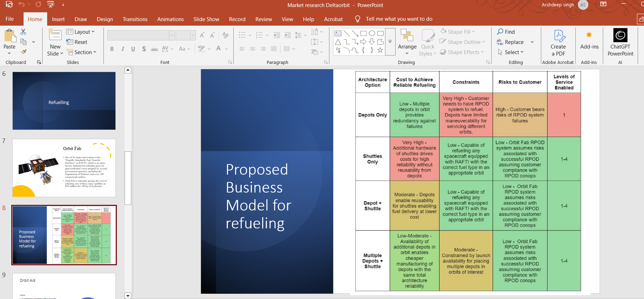Click the New Slide icon
Screen dimensions: 644x299
point(55,35)
